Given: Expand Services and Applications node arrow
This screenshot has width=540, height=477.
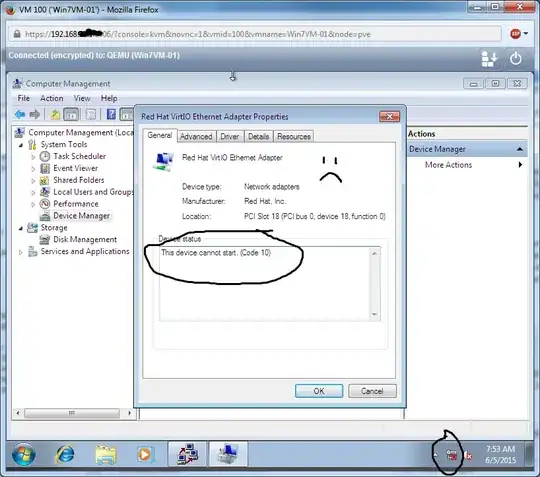Looking at the screenshot, I should 21,252.
